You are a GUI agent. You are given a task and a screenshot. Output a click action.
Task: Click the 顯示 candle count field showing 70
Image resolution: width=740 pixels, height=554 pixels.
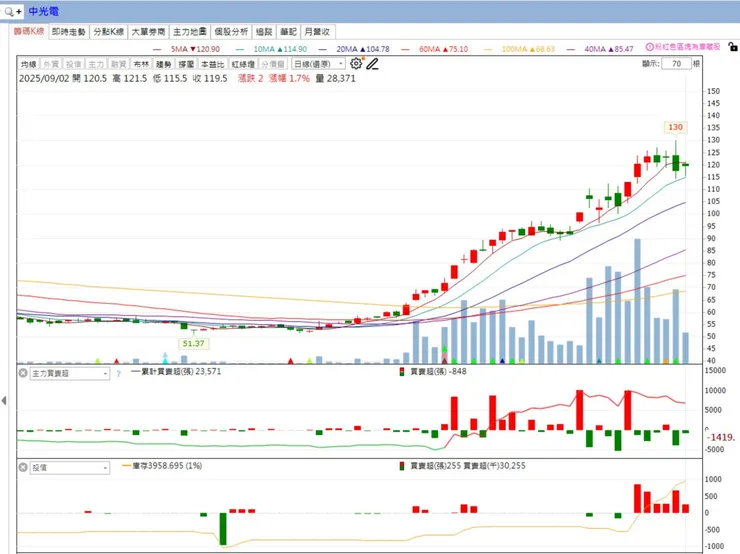(x=676, y=64)
